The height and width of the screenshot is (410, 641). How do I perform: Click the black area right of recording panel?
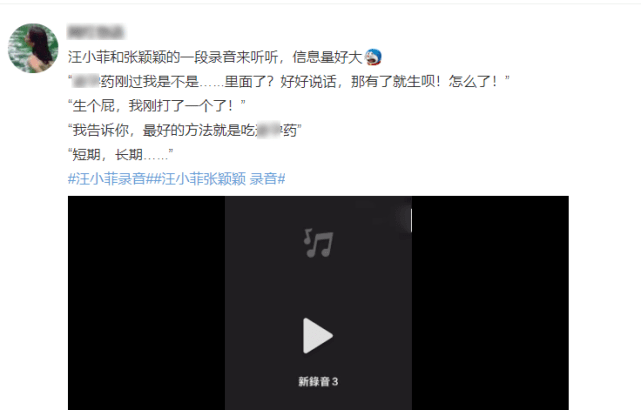click(490, 303)
